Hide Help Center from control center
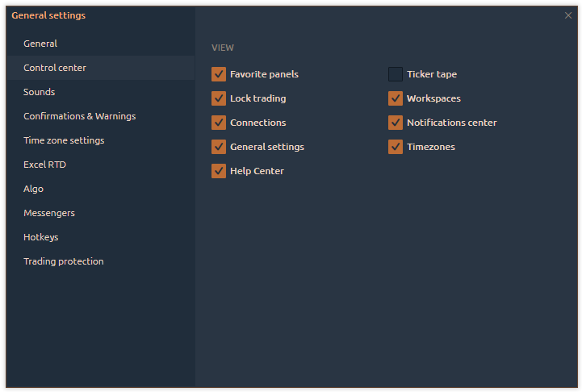The image size is (582, 392). click(x=219, y=171)
